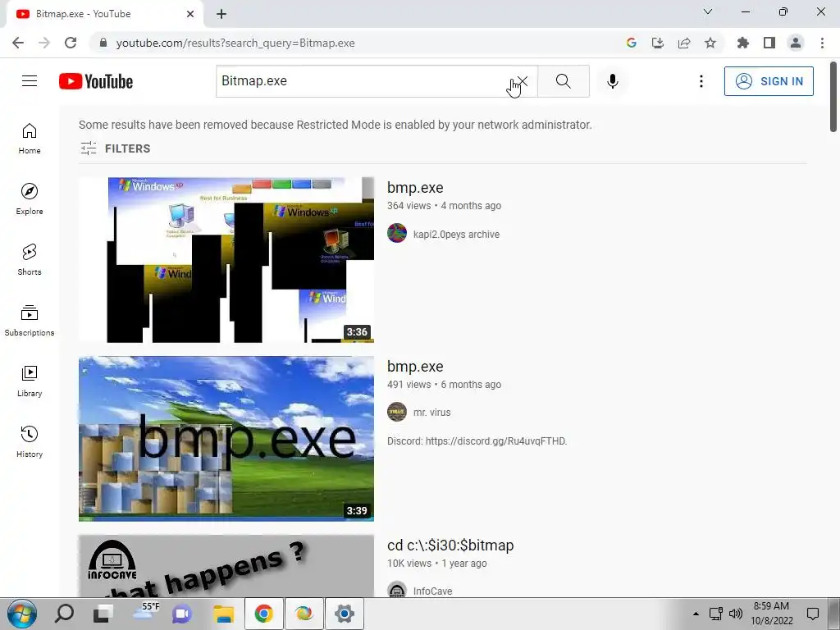Click the '364 views • 4 months ago' text
Viewport: 840px width, 630px height.
click(444, 206)
